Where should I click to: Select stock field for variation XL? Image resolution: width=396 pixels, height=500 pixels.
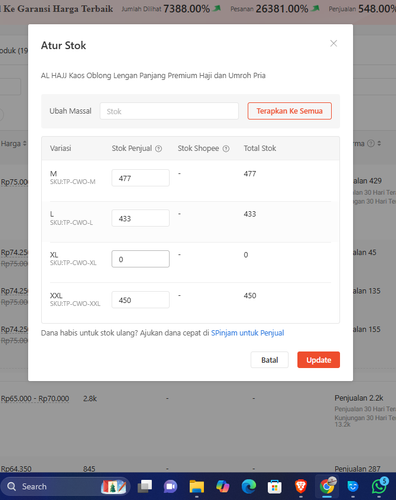pyautogui.click(x=140, y=259)
